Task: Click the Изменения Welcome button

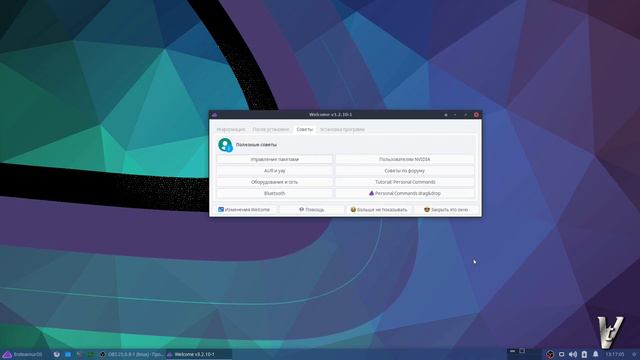Action: (244, 210)
